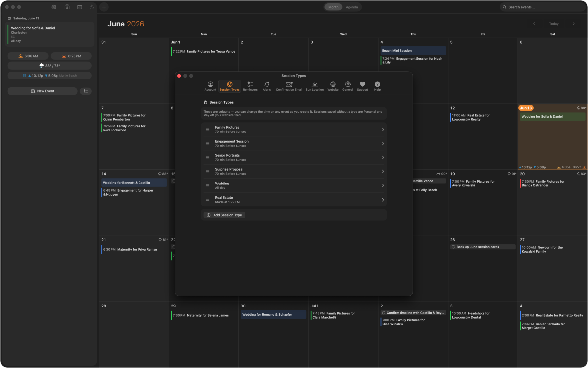Click the Surprise Proposal reorder handle
588x368 pixels.
[x=207, y=172]
